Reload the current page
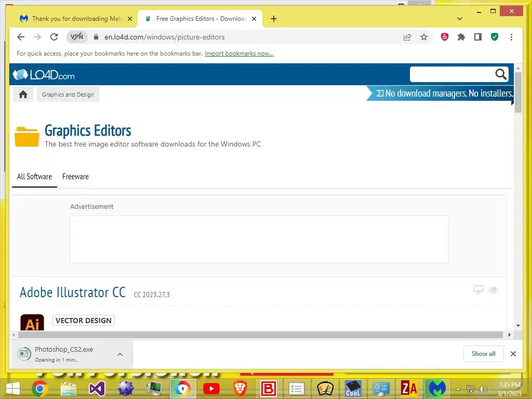This screenshot has height=399, width=532. click(54, 37)
